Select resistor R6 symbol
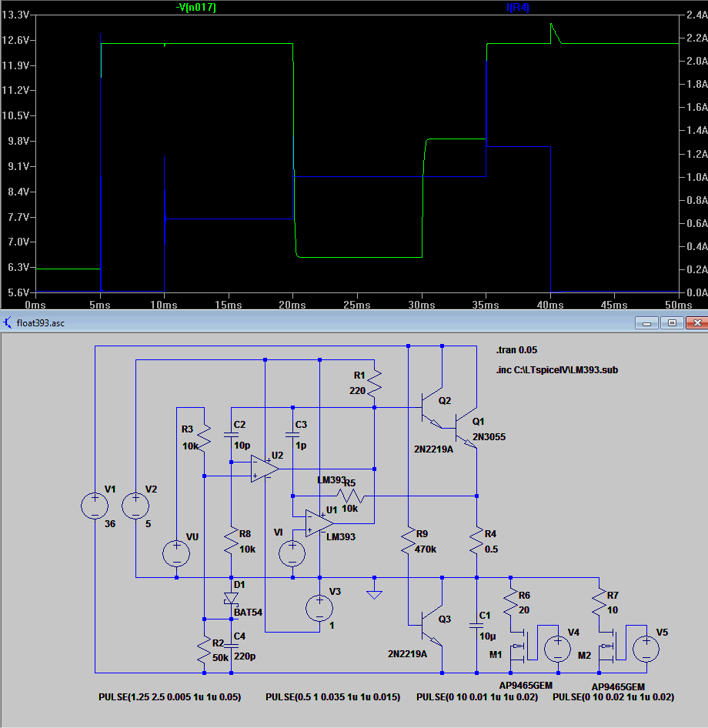This screenshot has height=728, width=708. click(511, 601)
